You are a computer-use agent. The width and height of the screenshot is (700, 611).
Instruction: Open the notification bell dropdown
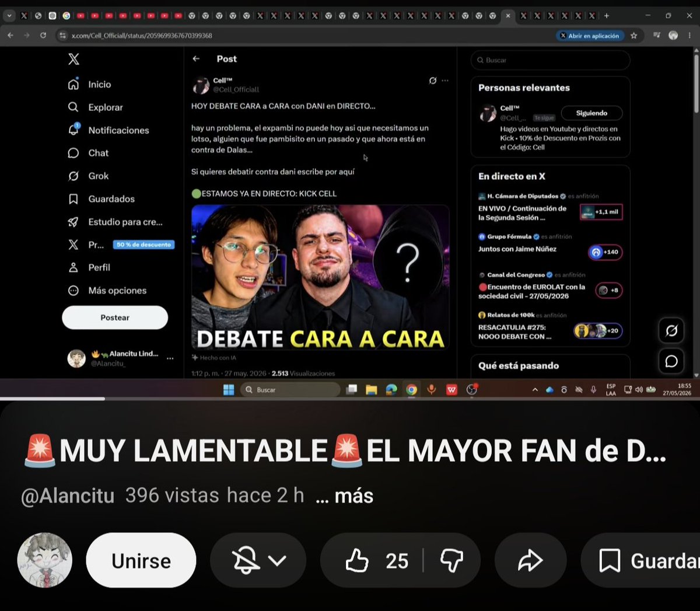click(x=258, y=560)
